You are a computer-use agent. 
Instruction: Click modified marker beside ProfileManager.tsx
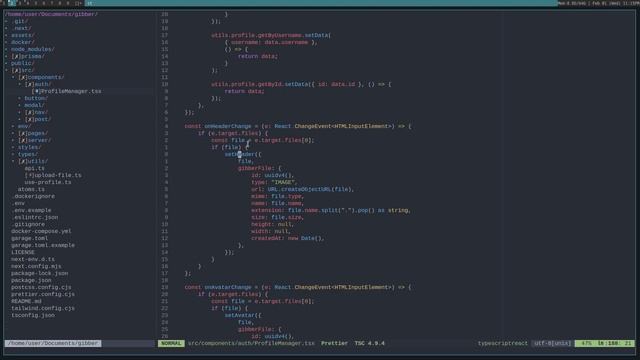pos(36,91)
